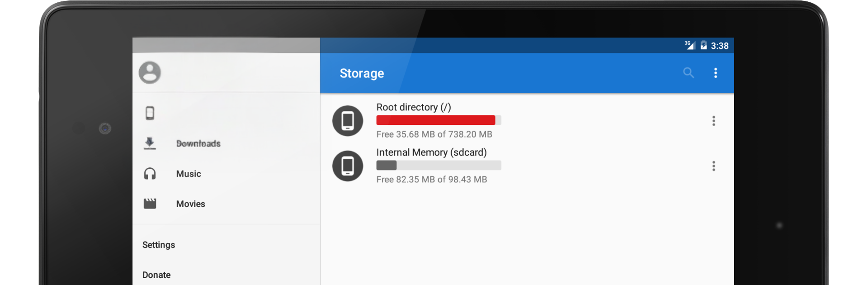The width and height of the screenshot is (868, 285).
Task: Open Settings
Action: point(159,245)
